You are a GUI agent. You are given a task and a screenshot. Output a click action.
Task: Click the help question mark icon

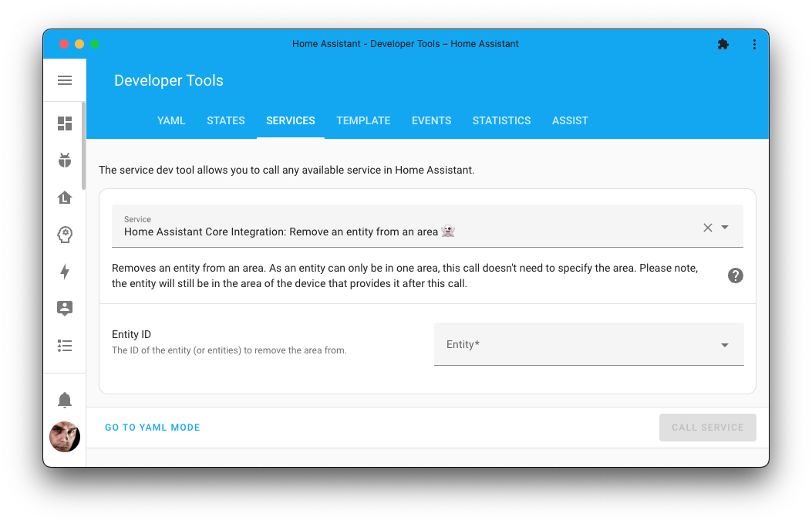click(x=735, y=276)
